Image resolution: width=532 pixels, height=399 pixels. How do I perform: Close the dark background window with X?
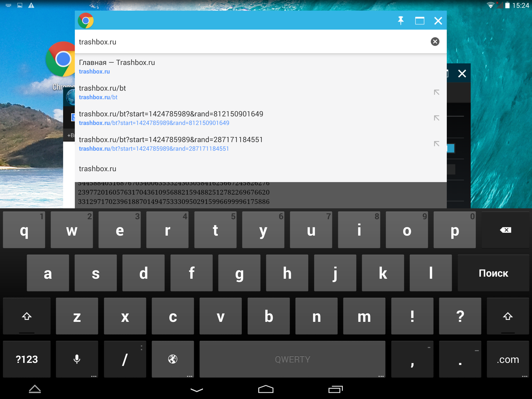[x=462, y=74]
